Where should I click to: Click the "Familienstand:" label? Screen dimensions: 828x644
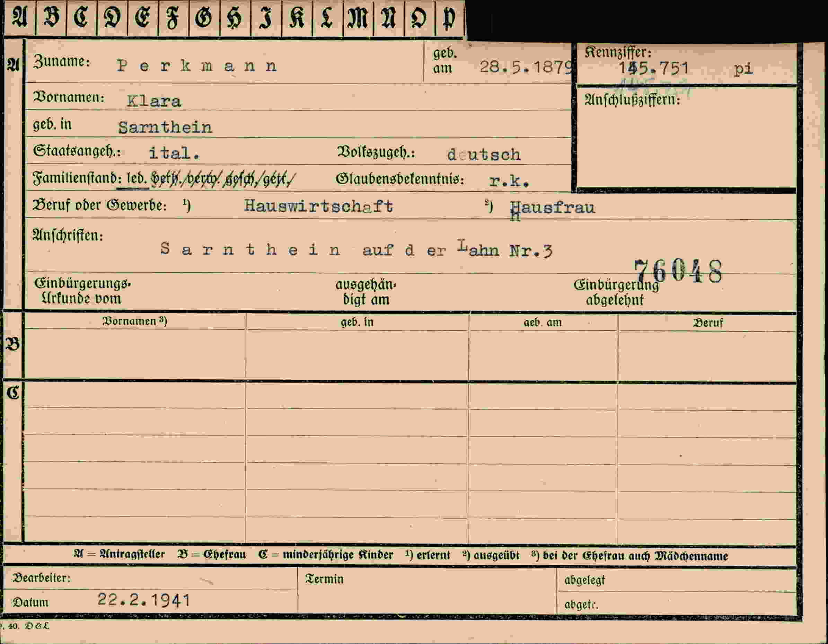tap(77, 178)
